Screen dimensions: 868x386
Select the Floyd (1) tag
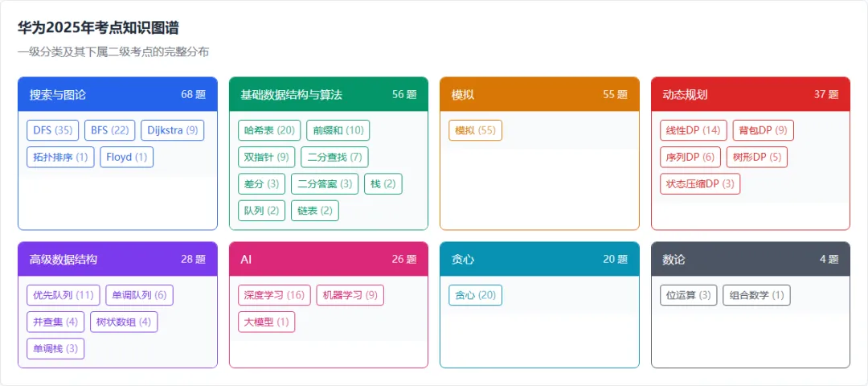pos(127,158)
